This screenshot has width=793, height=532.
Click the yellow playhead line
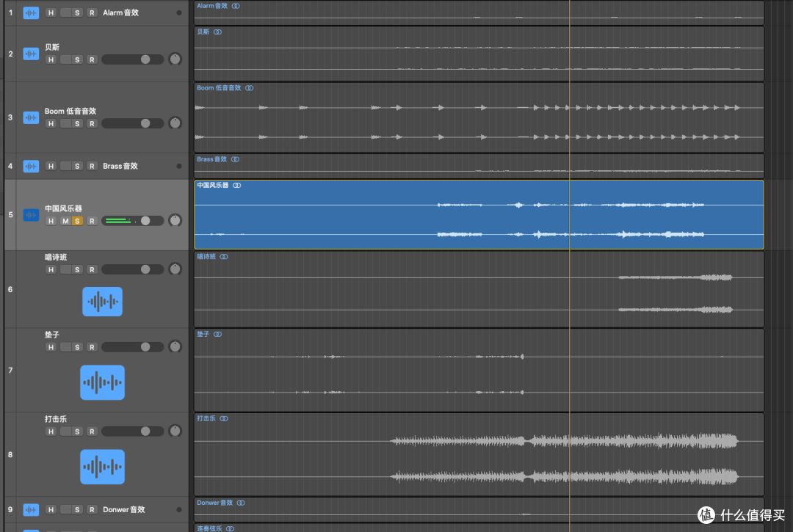(570, 266)
